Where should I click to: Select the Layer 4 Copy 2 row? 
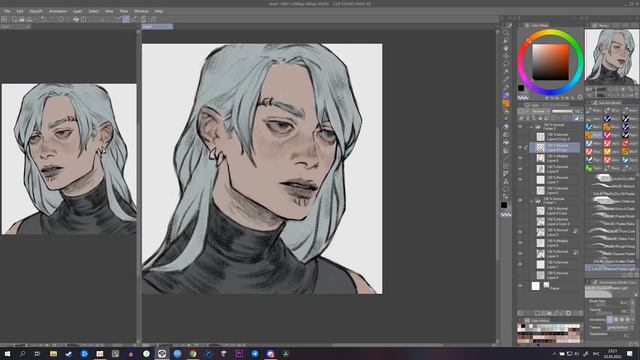pos(555,137)
